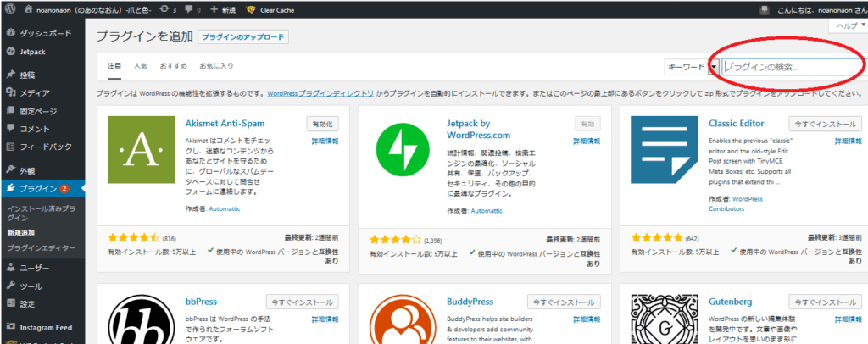The image size is (868, 344).
Task: Click the Clear Cache icon
Action: click(251, 10)
